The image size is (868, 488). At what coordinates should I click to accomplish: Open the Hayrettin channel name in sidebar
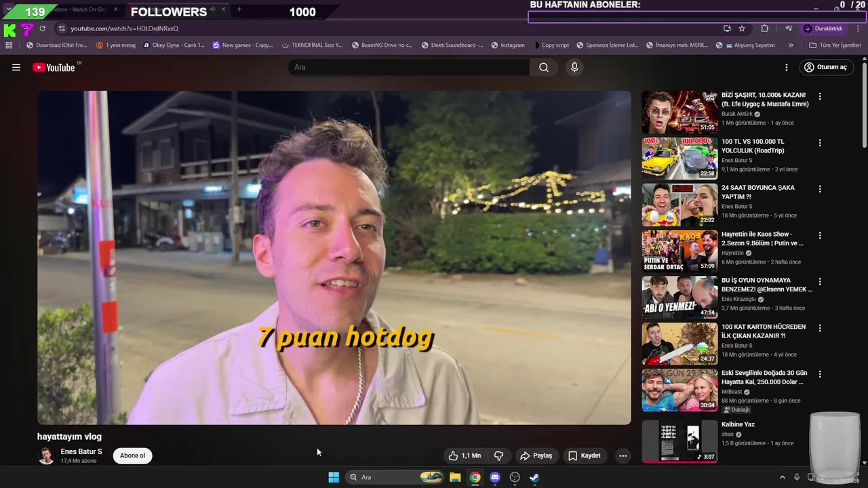pos(732,253)
